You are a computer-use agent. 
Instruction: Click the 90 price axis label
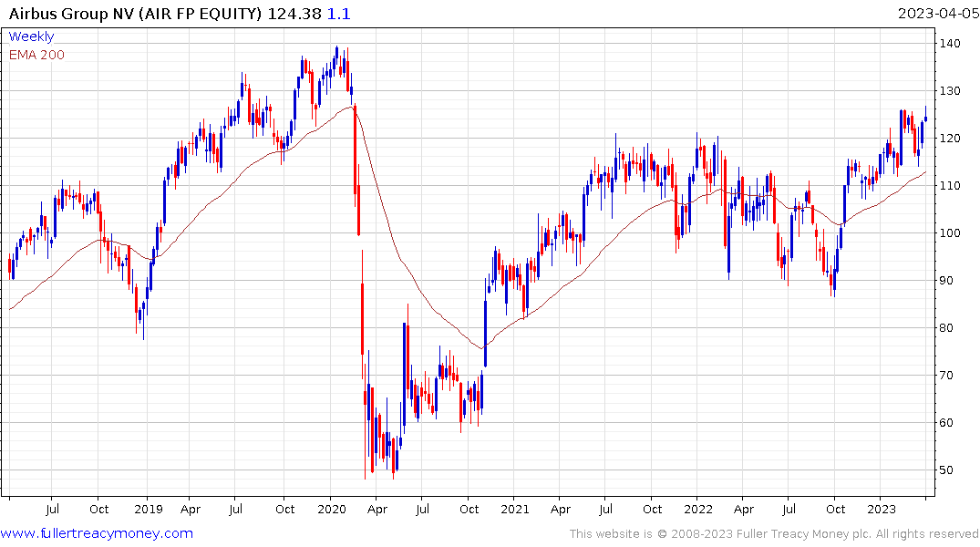click(946, 281)
